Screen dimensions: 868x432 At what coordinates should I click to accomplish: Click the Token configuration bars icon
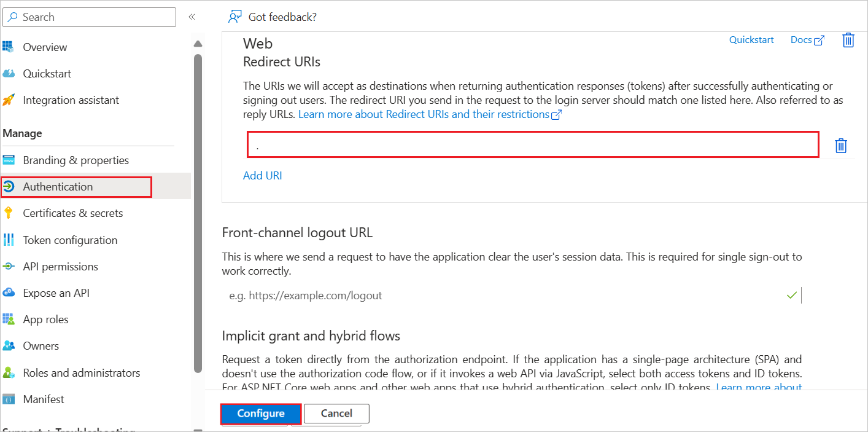point(8,240)
